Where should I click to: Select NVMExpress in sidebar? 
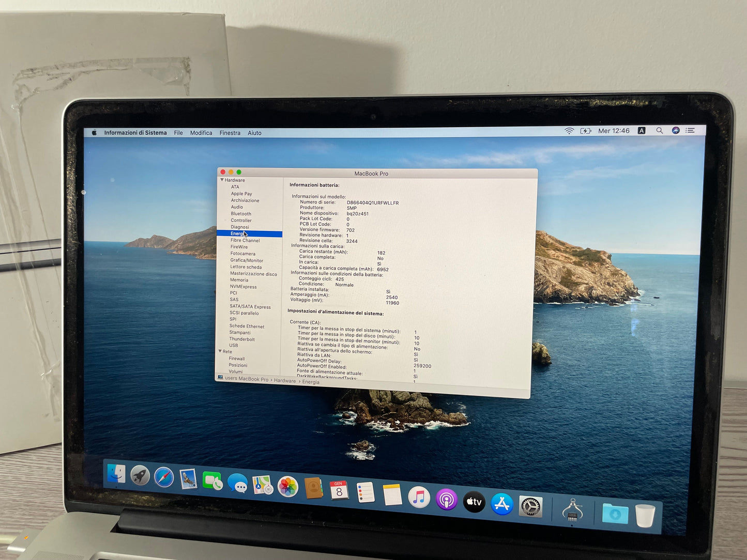[x=243, y=287]
